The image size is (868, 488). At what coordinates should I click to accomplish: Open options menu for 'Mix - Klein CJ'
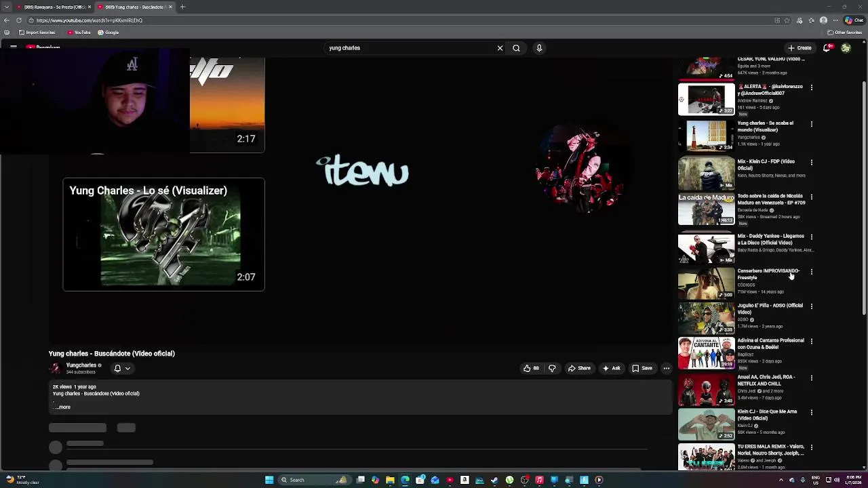811,163
